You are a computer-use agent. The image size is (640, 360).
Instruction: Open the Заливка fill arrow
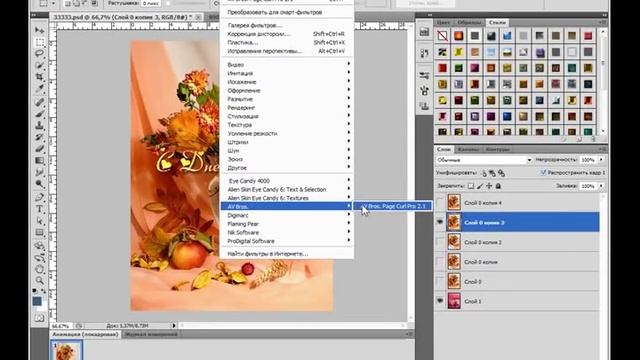[601, 186]
